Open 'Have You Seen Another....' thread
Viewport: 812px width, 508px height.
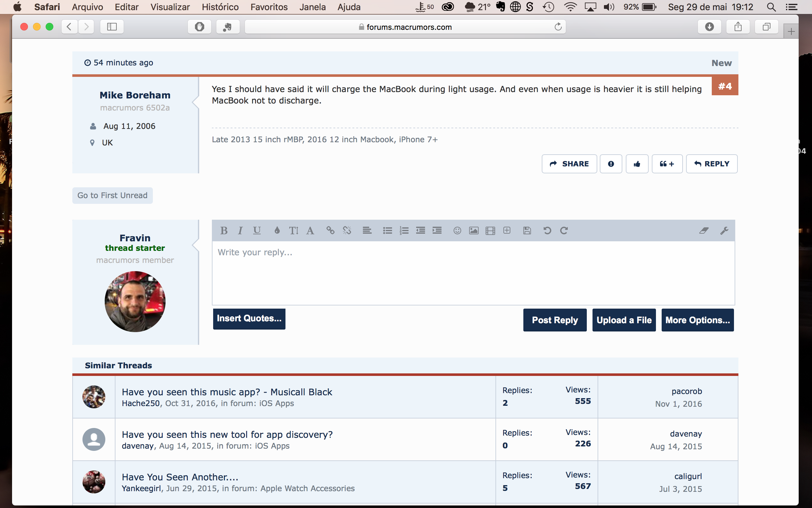click(180, 477)
